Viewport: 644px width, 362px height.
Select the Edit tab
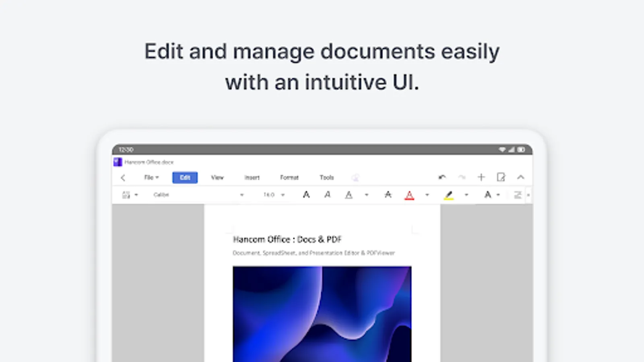[185, 177]
